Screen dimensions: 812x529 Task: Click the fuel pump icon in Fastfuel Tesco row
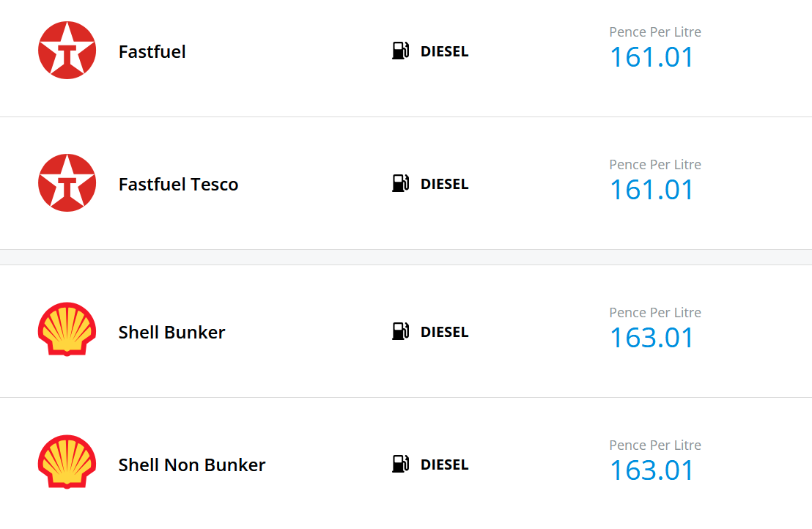pos(400,183)
